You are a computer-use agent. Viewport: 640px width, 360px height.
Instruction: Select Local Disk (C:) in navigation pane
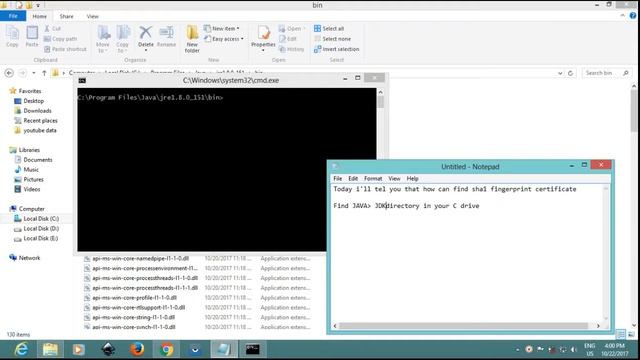36,218
